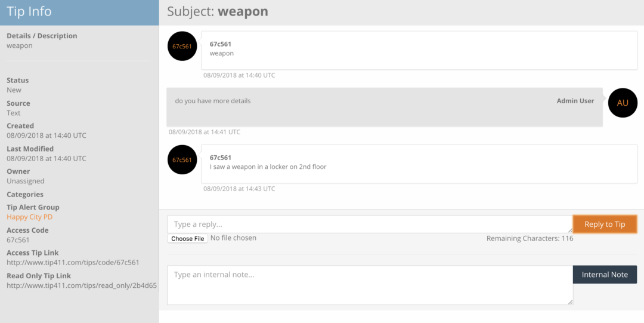Click the Reply to Tip button
This screenshot has width=644, height=323.
(605, 224)
